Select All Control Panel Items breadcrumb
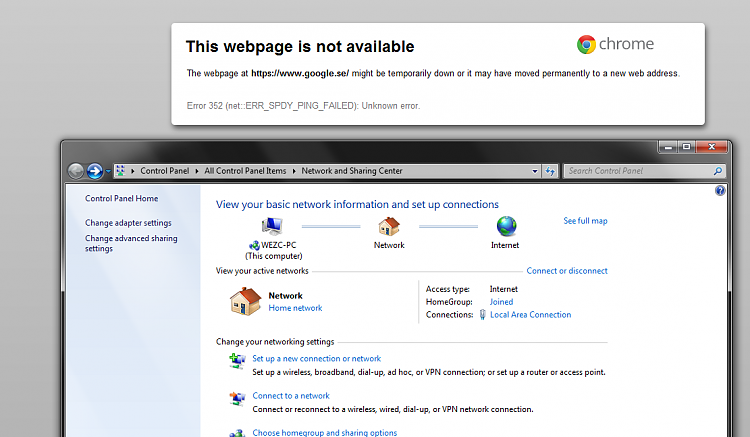This screenshot has width=750, height=437. click(245, 171)
